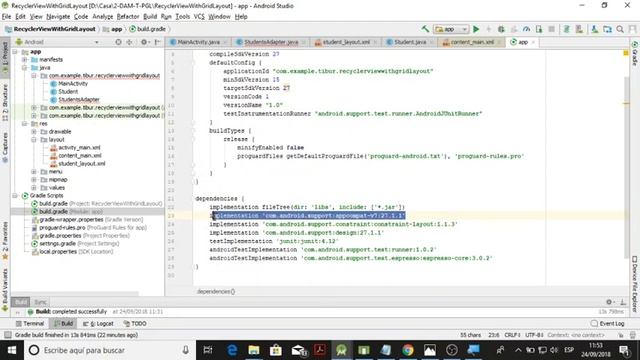Screen dimensions: 640x360
Task: Open Microsoft Edge from the taskbar
Action: (232, 350)
